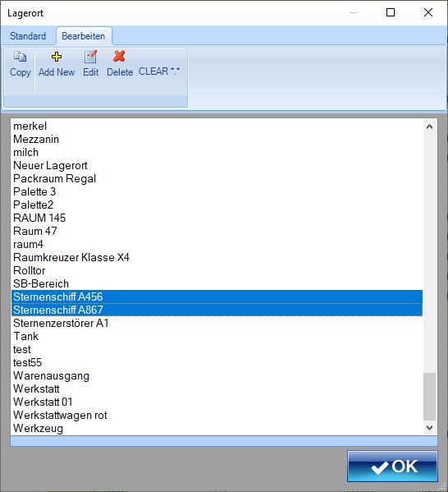Click the scrollbar up arrow

click(429, 126)
